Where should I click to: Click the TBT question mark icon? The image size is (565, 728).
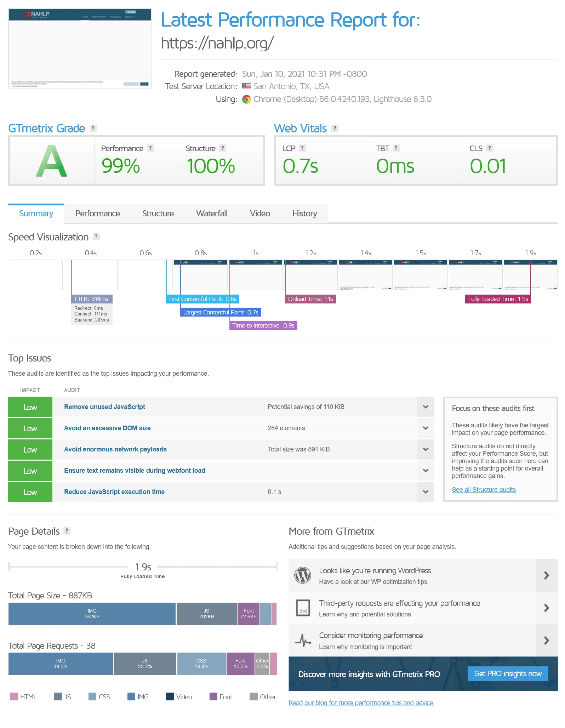tap(396, 148)
